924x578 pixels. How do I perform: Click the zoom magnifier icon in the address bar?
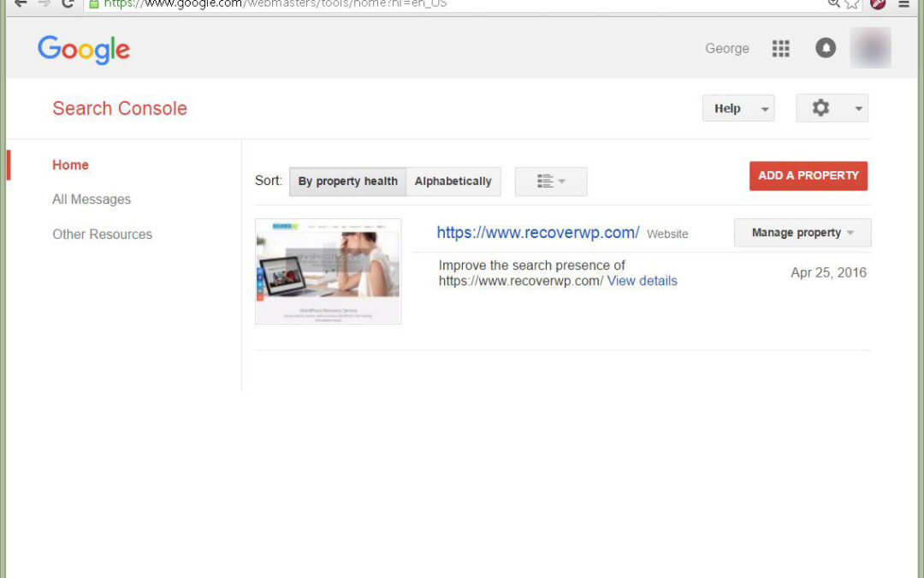(x=833, y=3)
